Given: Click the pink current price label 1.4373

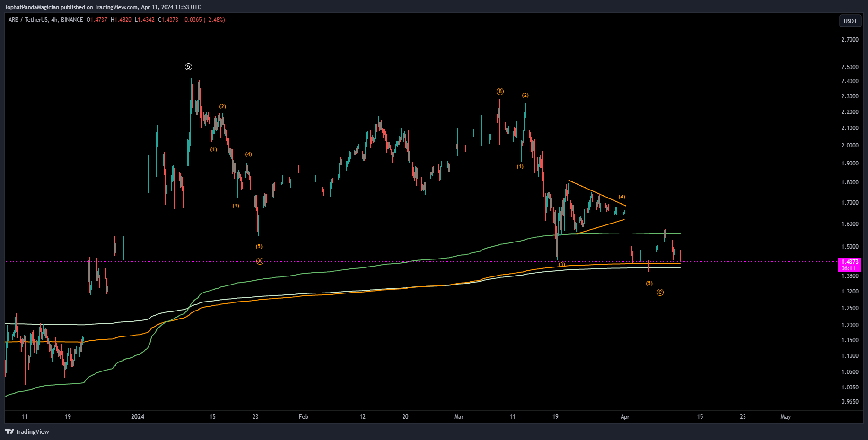Looking at the screenshot, I should 850,262.
